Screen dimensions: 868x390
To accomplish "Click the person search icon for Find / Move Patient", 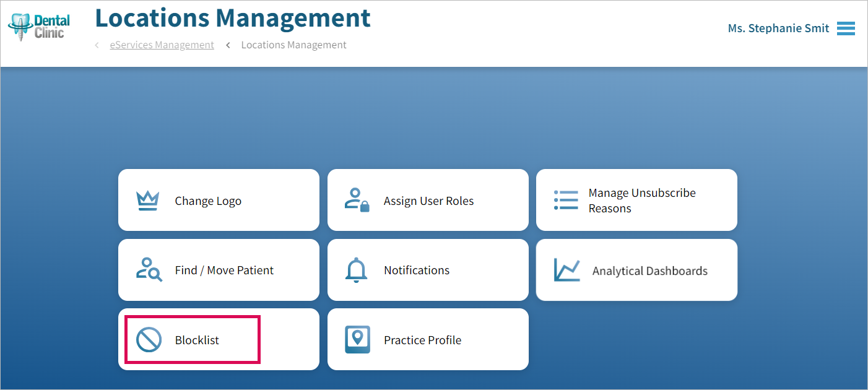I will 149,270.
